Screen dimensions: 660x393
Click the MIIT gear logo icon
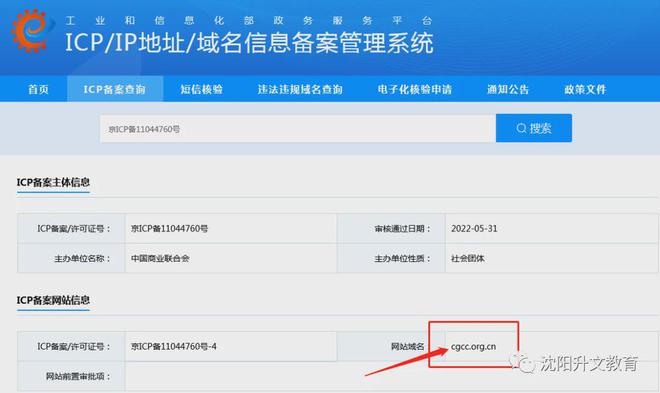click(x=31, y=30)
